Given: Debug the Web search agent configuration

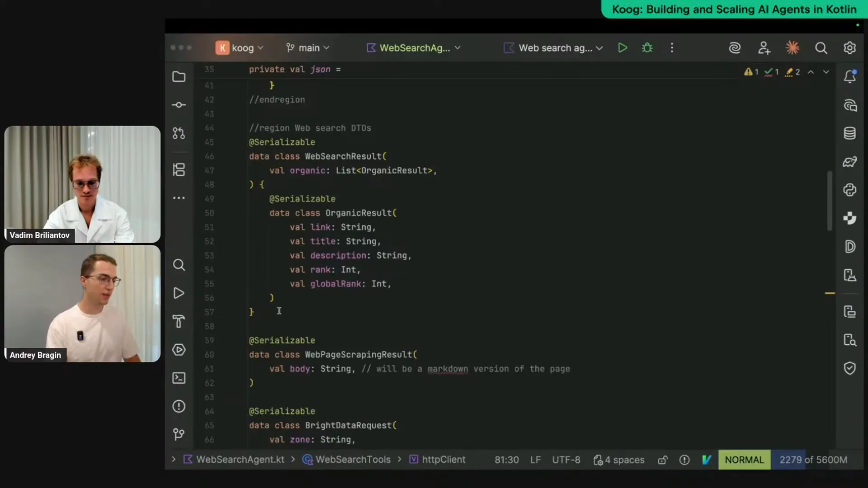Looking at the screenshot, I should [x=647, y=48].
